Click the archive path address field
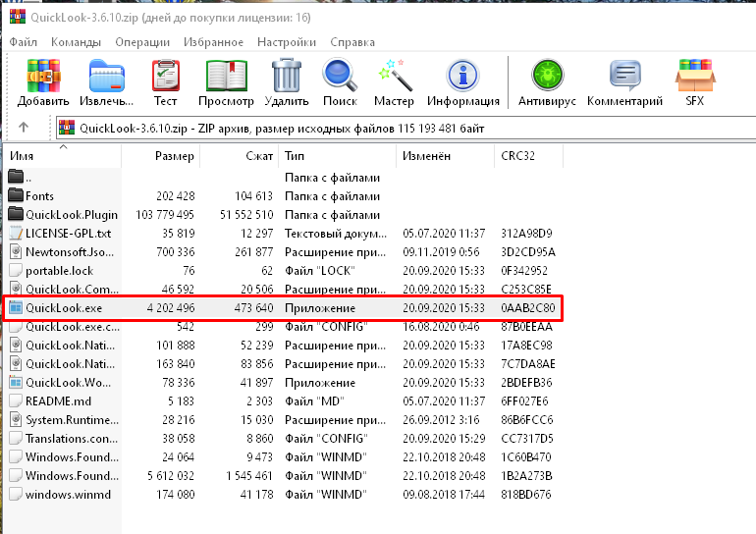Screen dimensions: 756x534 [405, 129]
